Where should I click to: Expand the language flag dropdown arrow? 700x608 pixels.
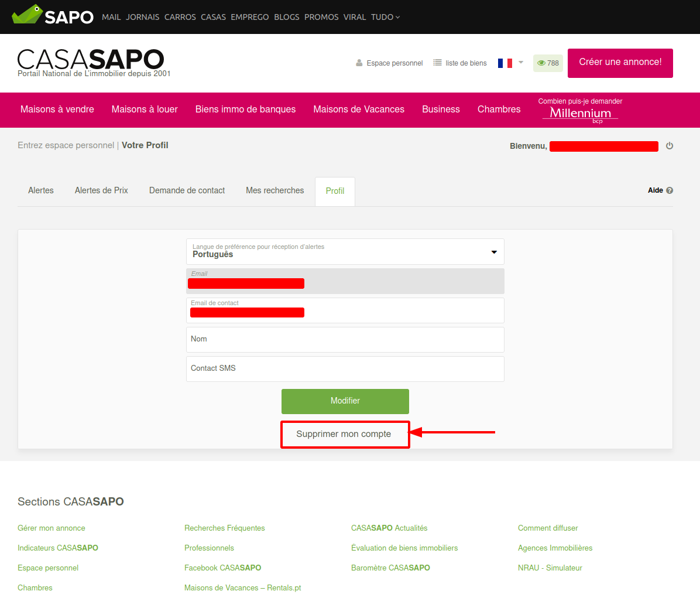521,62
